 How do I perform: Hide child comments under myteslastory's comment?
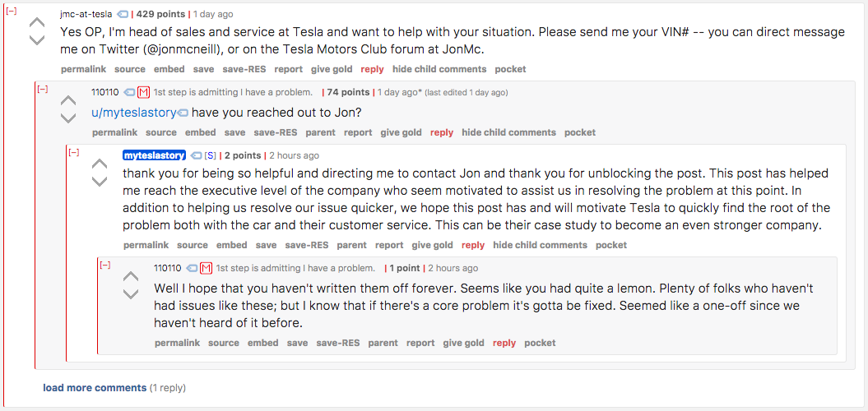click(x=541, y=245)
